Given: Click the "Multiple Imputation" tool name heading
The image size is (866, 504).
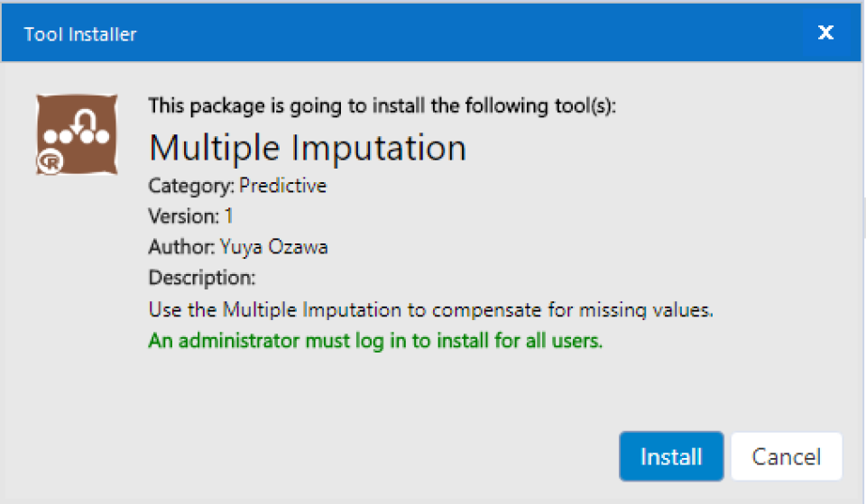Looking at the screenshot, I should coord(308,148).
